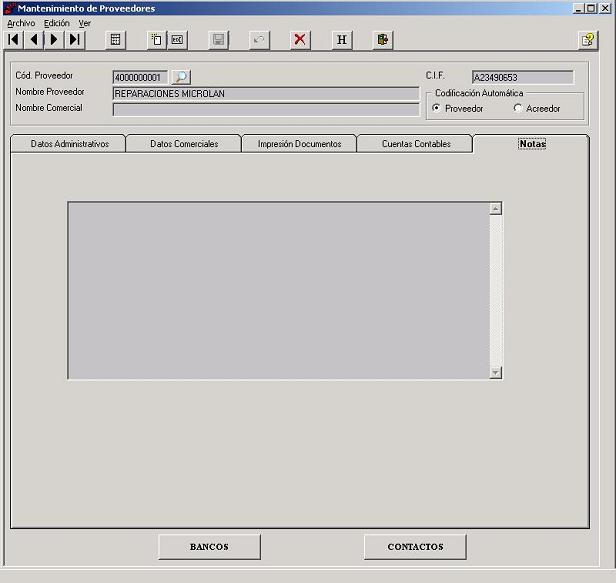
Task: Click the save diskette icon
Action: click(x=218, y=40)
